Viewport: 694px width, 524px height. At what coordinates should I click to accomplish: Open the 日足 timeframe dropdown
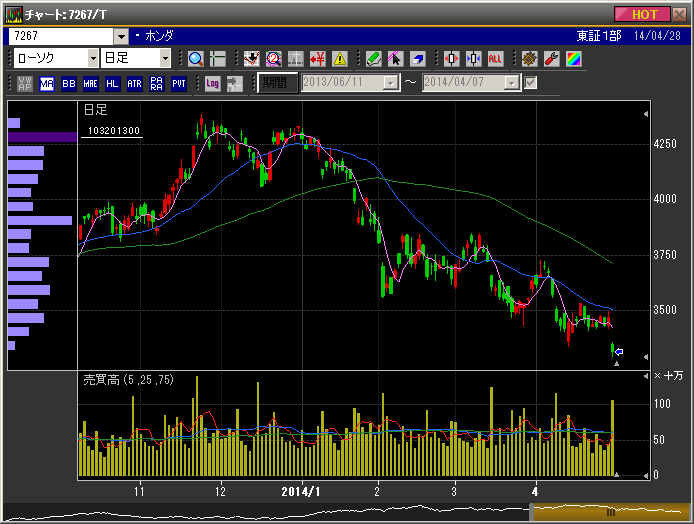165,59
